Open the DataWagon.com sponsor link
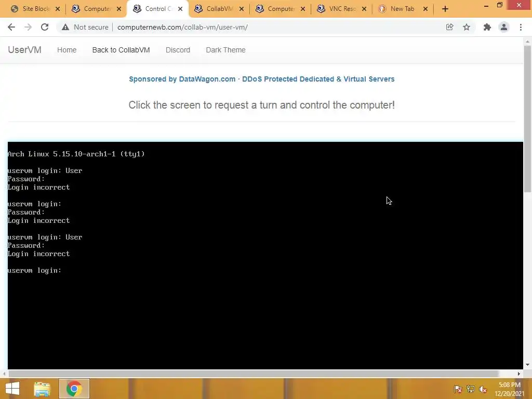The height and width of the screenshot is (399, 532). coord(262,79)
